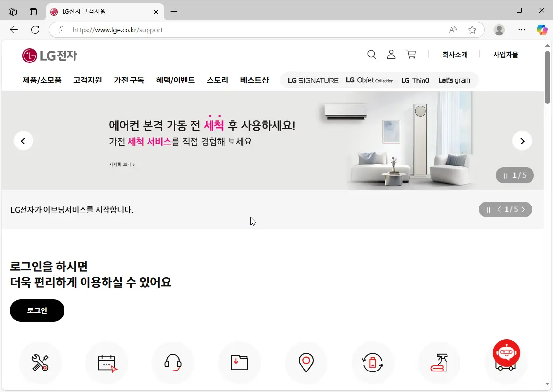Open 스토리 menu
The image size is (553, 392).
click(217, 80)
